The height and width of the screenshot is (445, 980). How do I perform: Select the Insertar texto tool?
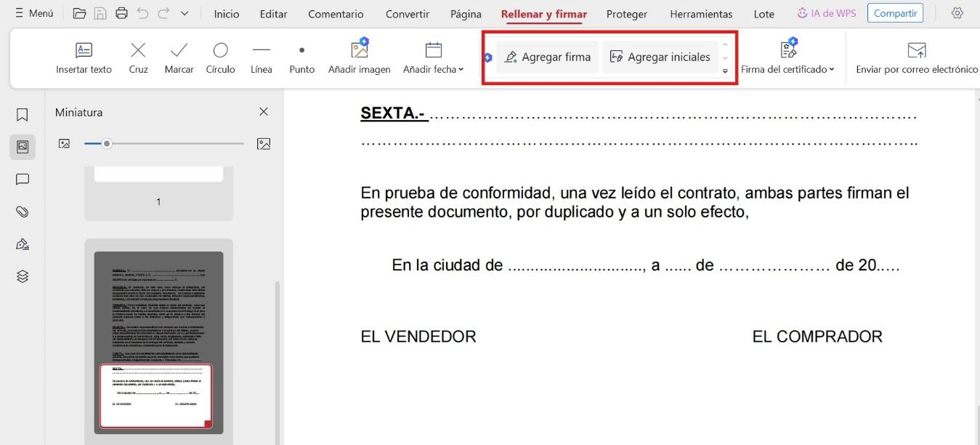click(x=83, y=57)
